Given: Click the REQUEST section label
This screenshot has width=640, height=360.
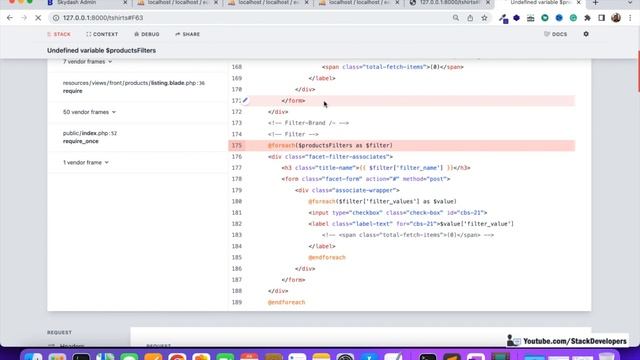Looking at the screenshot, I should click(59, 333).
